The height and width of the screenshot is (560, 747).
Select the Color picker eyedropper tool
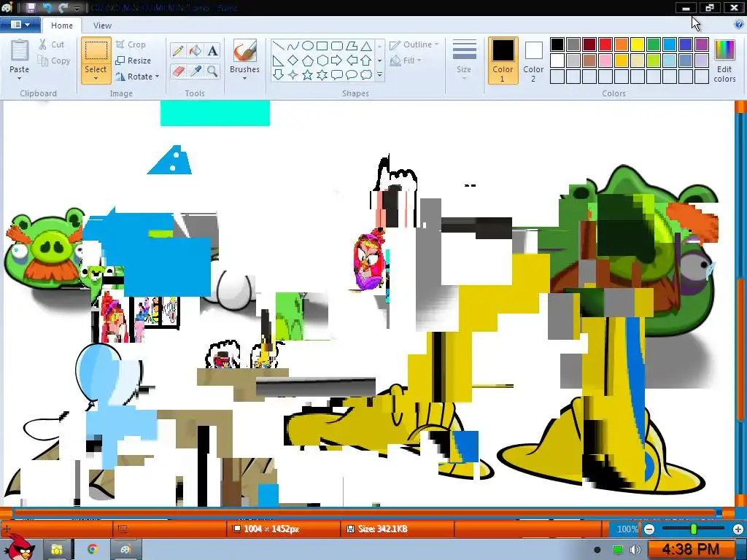(x=195, y=71)
